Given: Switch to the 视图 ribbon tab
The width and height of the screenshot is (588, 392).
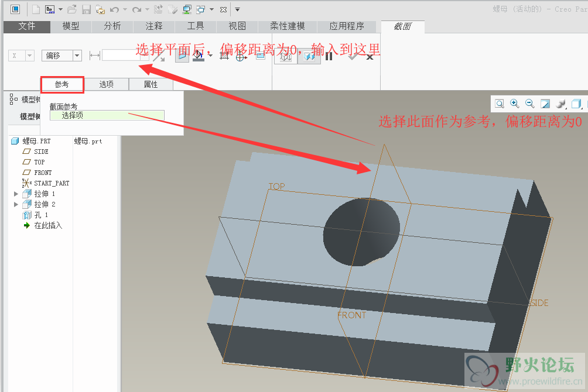Looking at the screenshot, I should click(x=237, y=26).
